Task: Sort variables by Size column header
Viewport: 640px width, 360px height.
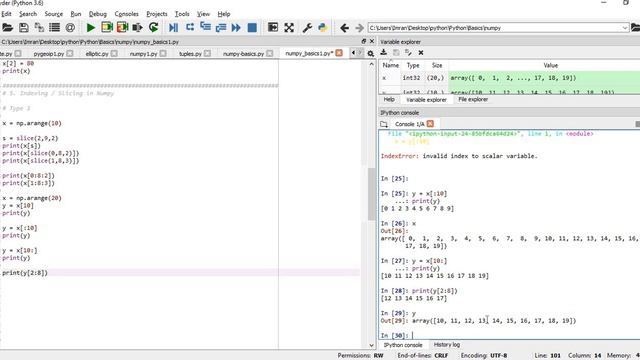Action: tap(437, 65)
